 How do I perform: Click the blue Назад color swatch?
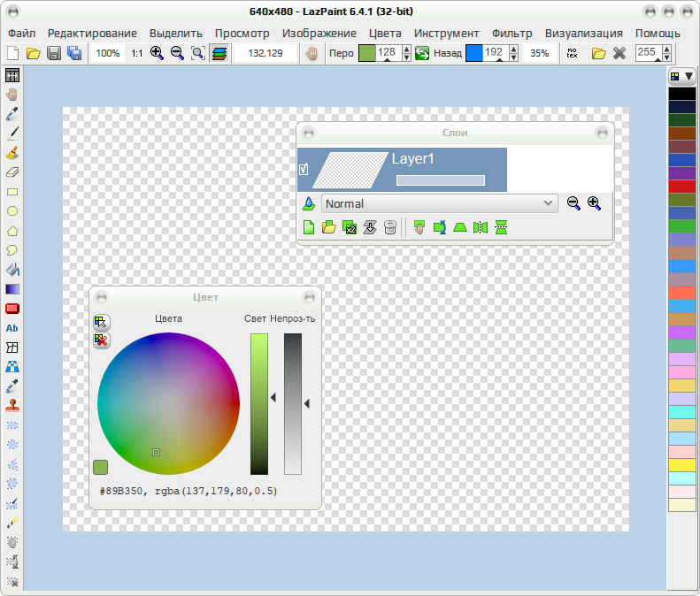coord(474,53)
